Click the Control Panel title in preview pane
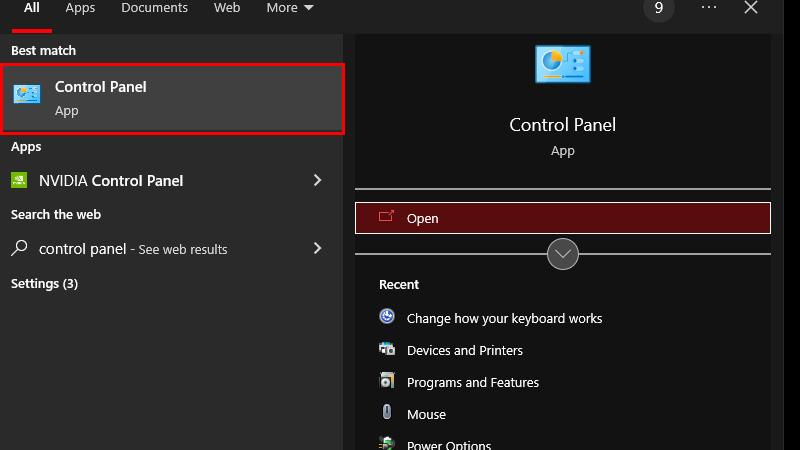This screenshot has width=800, height=450. click(562, 125)
